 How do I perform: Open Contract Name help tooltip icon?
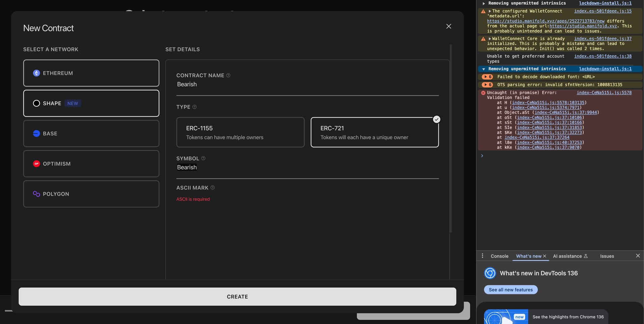228,76
